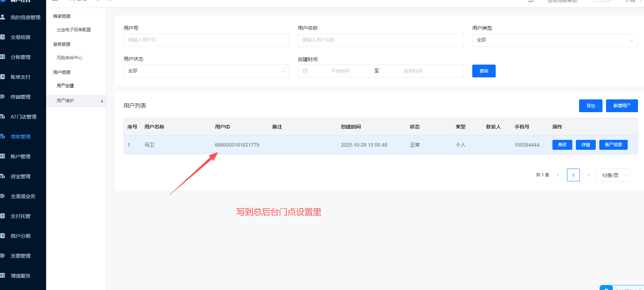Expand the 用户维护 submenu arrow
644x290 pixels.
coord(102,101)
